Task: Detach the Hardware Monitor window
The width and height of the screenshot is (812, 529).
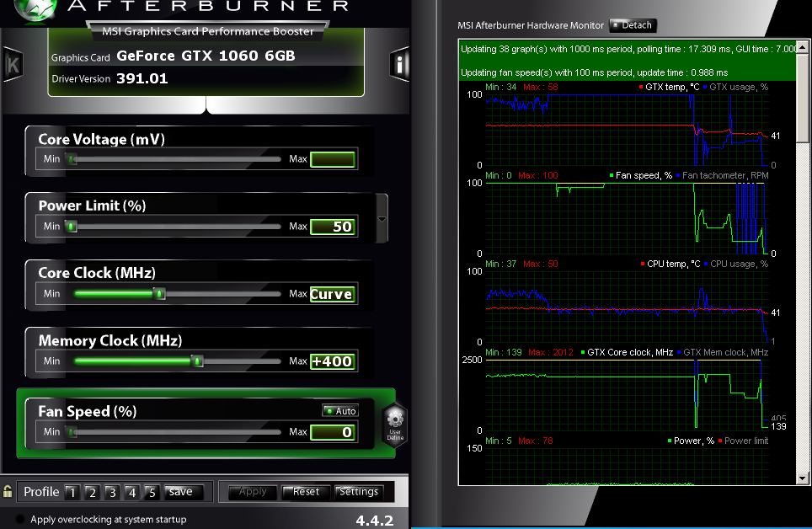Action: [x=633, y=25]
